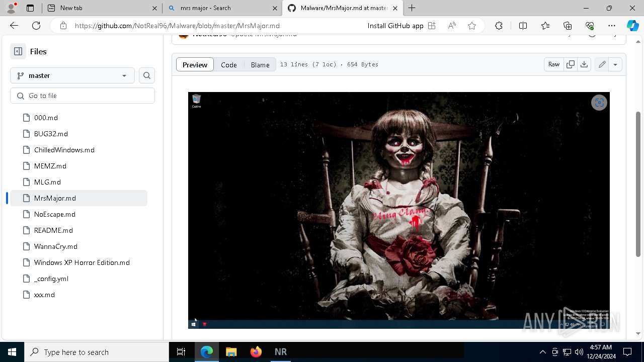
Task: Collapse the Files side panel icon
Action: (x=18, y=51)
